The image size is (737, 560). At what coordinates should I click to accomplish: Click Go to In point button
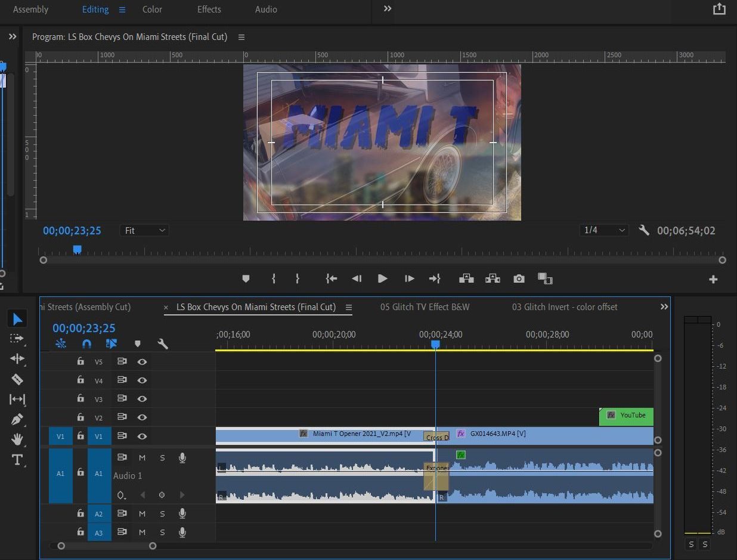click(332, 279)
